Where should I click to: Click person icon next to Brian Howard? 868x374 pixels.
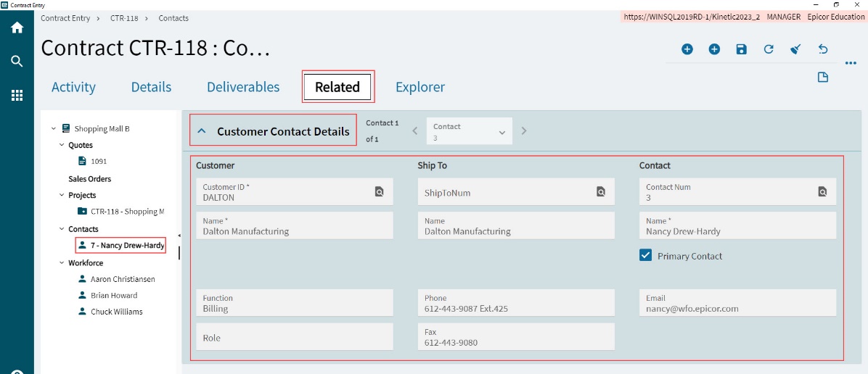(x=82, y=295)
